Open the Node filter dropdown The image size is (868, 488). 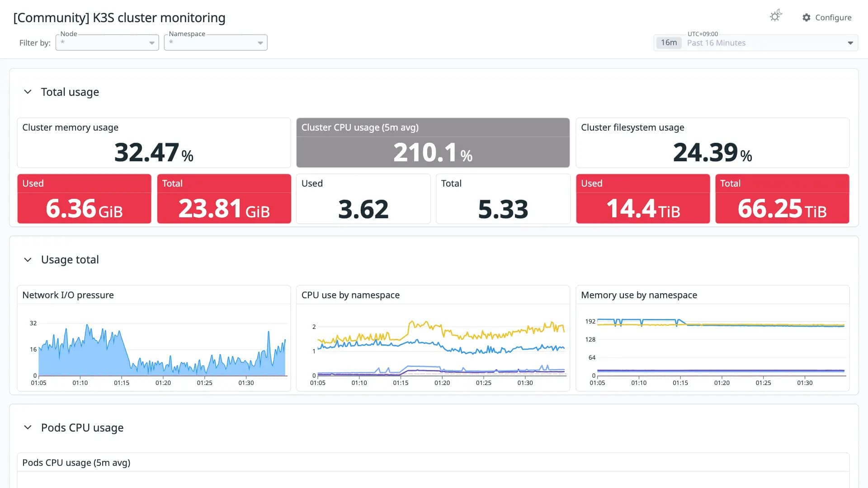pyautogui.click(x=107, y=42)
